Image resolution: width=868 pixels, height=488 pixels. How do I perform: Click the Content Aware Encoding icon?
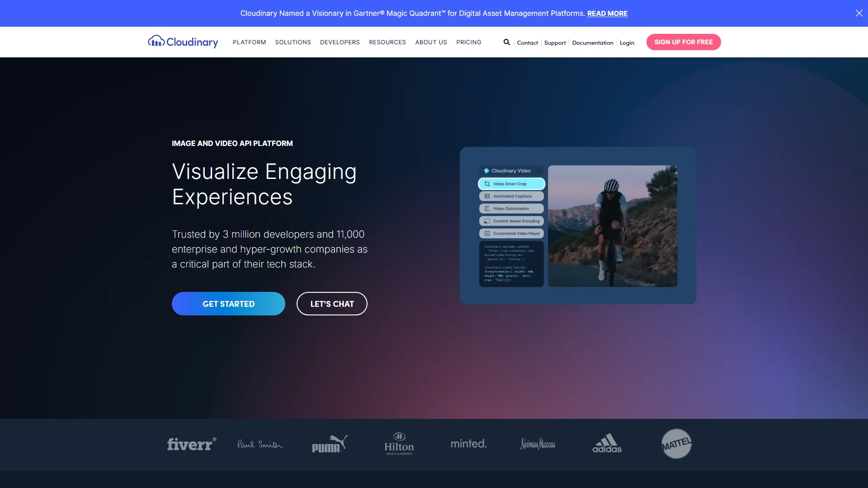[x=486, y=221]
